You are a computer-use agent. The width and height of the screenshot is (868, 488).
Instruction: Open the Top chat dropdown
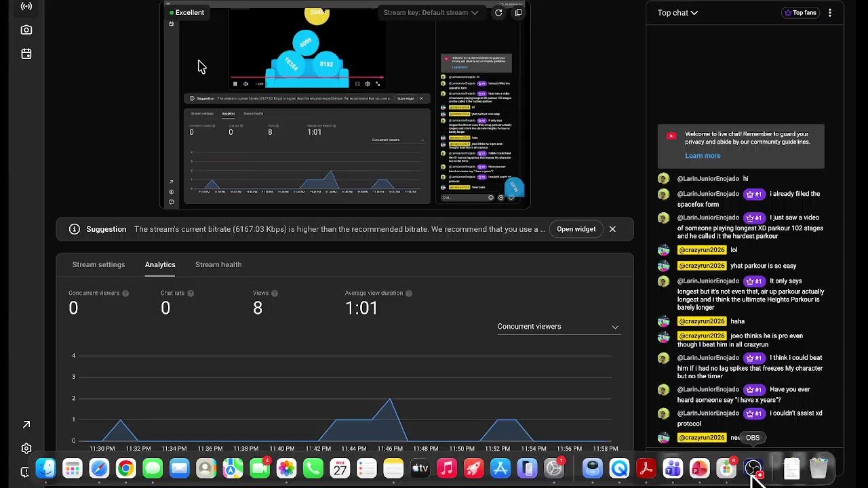click(677, 13)
